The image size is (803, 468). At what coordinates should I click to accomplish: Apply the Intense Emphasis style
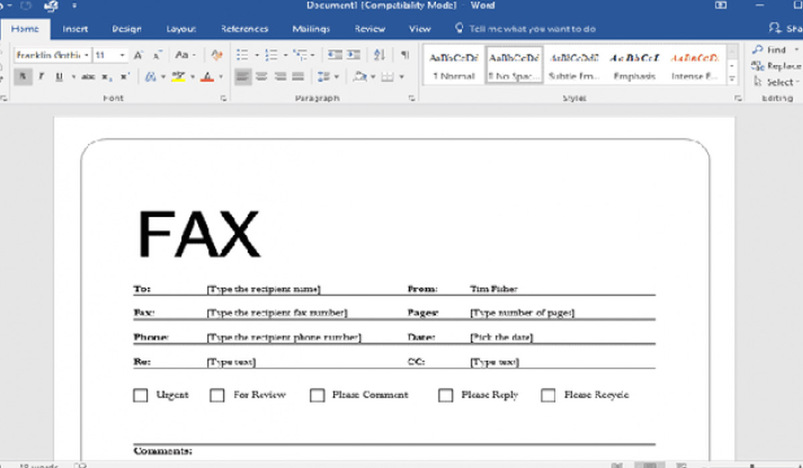[694, 66]
